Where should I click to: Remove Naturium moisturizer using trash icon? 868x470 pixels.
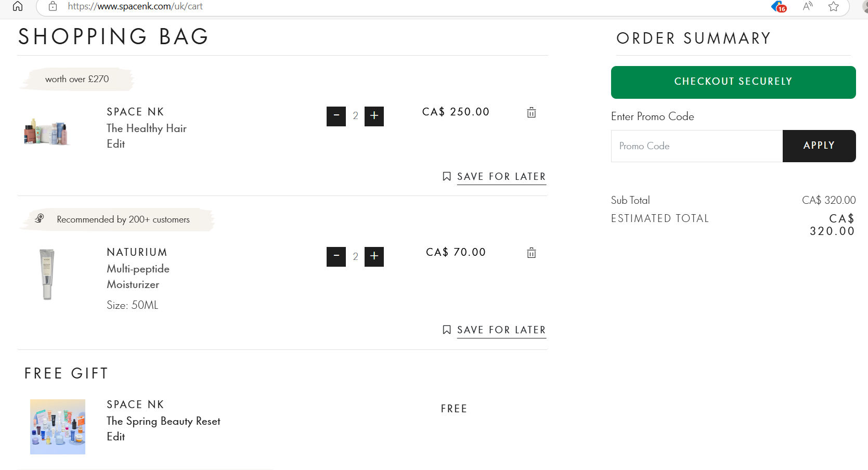click(x=531, y=253)
